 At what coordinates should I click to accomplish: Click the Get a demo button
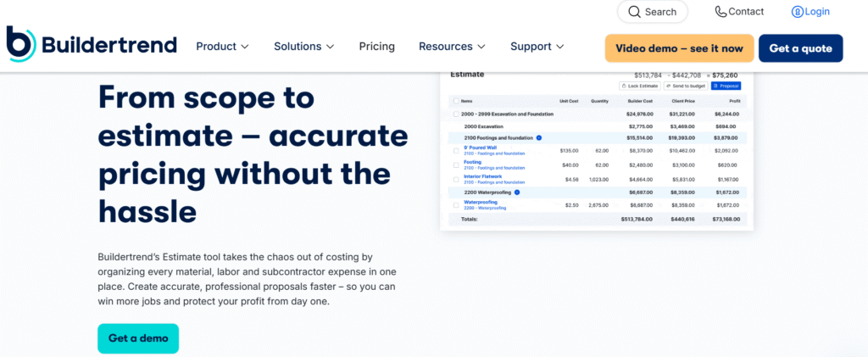138,338
